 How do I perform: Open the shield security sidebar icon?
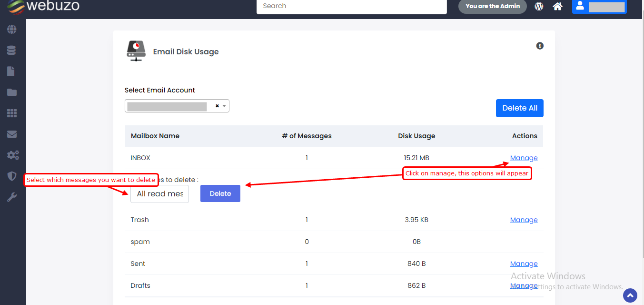[12, 176]
